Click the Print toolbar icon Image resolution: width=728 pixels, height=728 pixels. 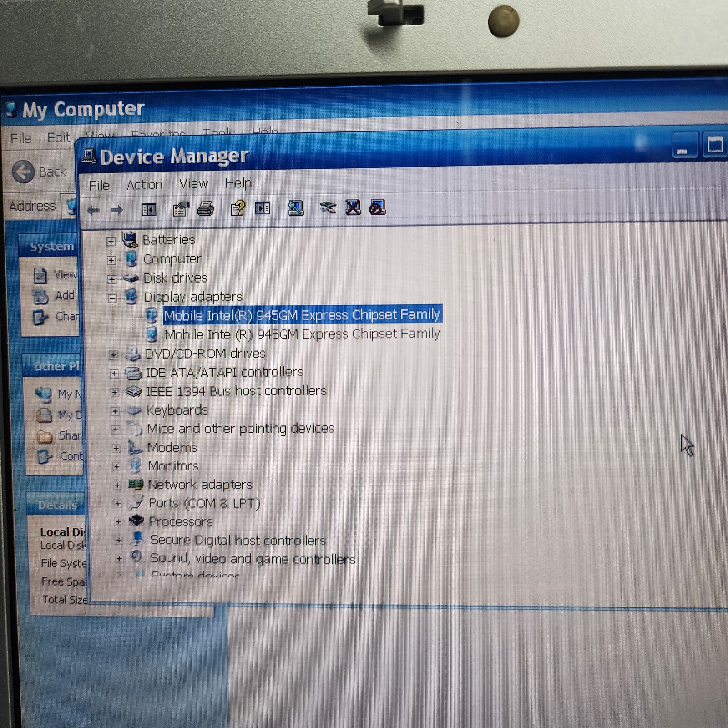(205, 209)
